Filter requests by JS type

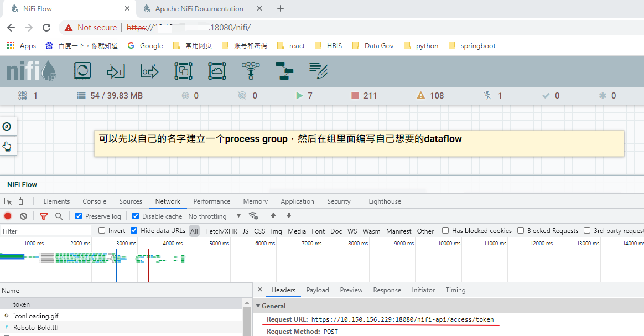pyautogui.click(x=246, y=231)
